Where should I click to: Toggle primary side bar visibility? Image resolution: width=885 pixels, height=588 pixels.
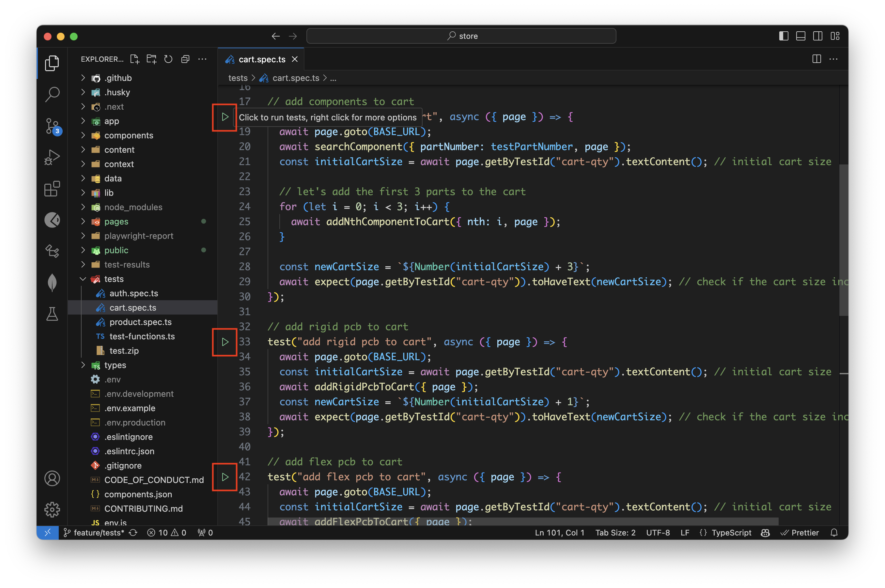(x=784, y=36)
